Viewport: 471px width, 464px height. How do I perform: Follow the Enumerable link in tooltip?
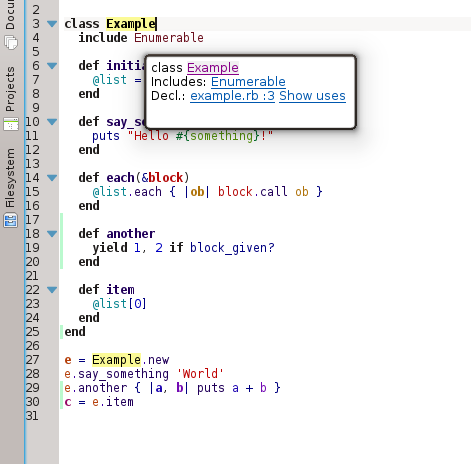click(248, 82)
